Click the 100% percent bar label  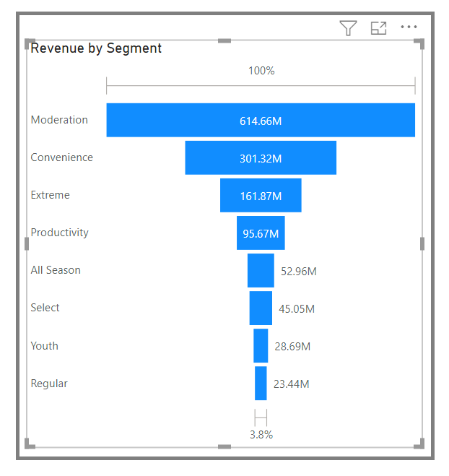(261, 71)
